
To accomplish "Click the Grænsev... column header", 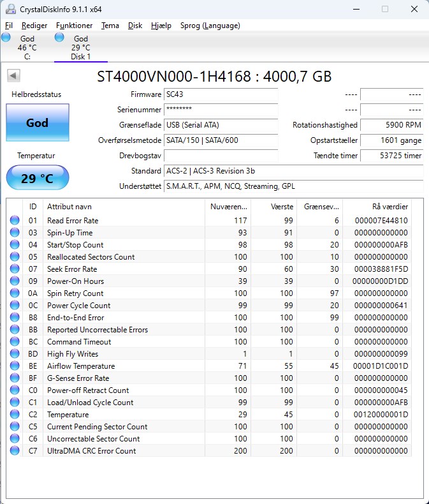I will click(320, 206).
